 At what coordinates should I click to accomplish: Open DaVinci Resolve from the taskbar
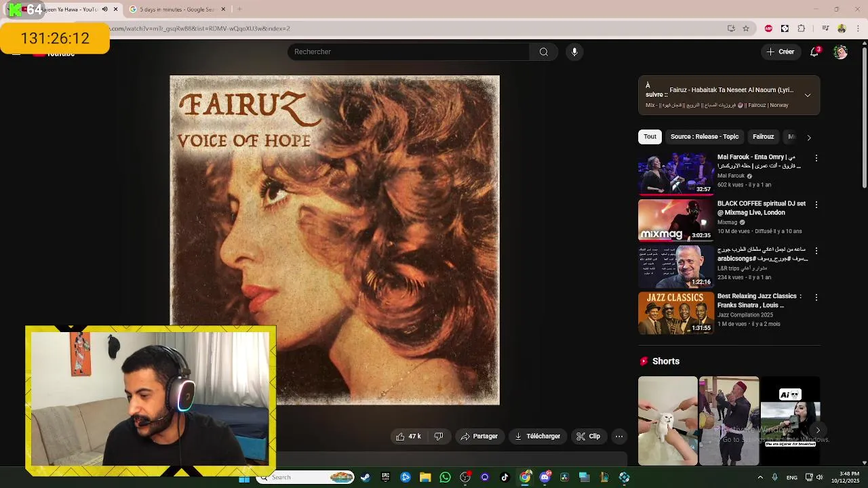click(564, 478)
